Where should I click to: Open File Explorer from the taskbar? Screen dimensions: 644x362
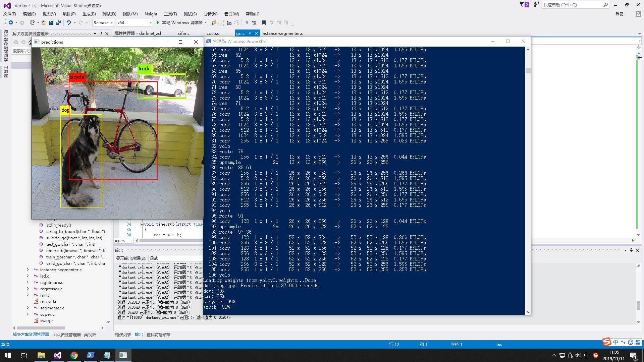[x=41, y=355]
